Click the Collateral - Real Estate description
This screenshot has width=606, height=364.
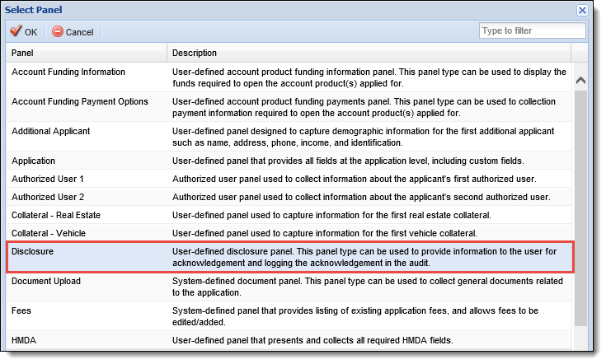click(331, 216)
